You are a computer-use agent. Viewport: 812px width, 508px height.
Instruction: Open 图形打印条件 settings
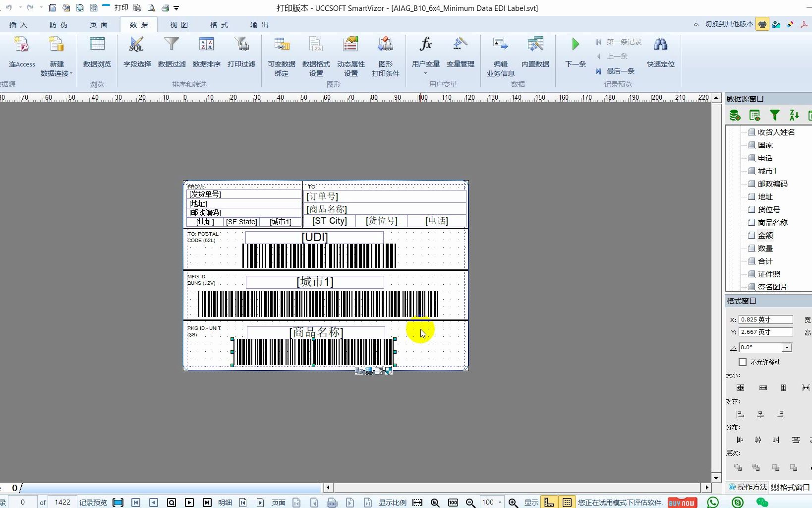pyautogui.click(x=386, y=57)
